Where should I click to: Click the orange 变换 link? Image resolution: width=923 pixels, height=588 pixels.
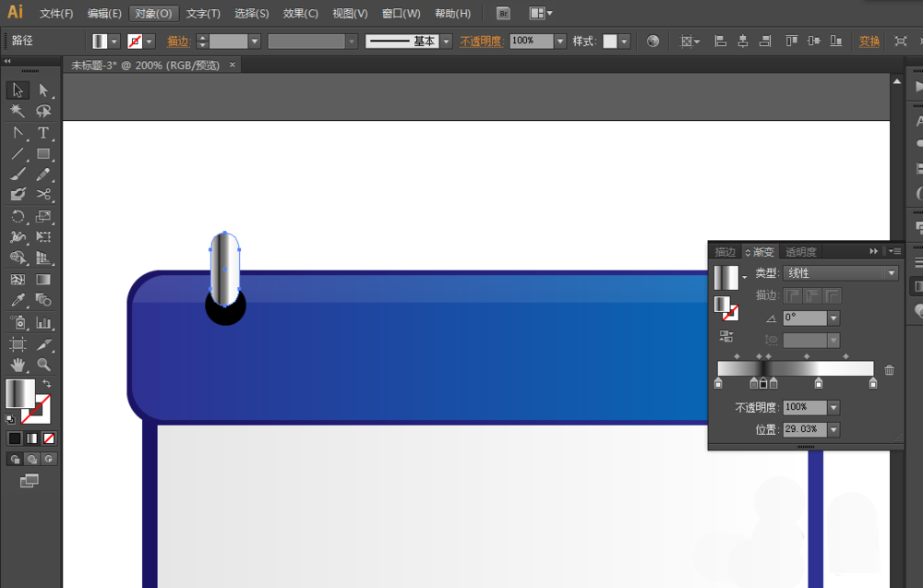pos(869,42)
